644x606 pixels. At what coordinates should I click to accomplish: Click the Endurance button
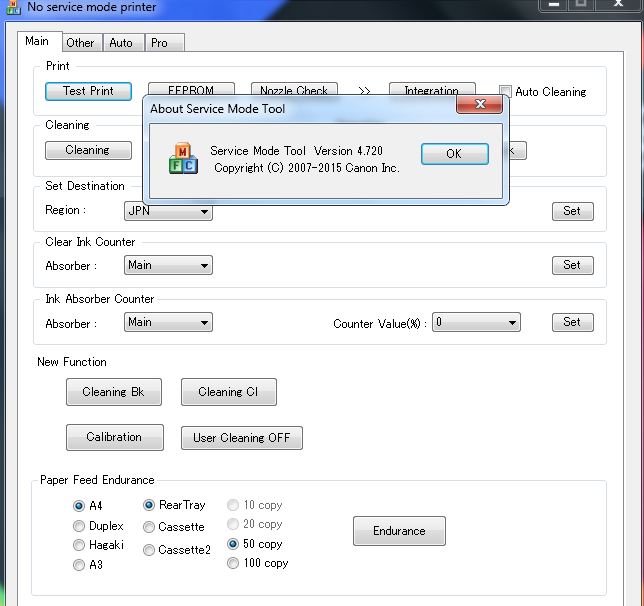[399, 531]
